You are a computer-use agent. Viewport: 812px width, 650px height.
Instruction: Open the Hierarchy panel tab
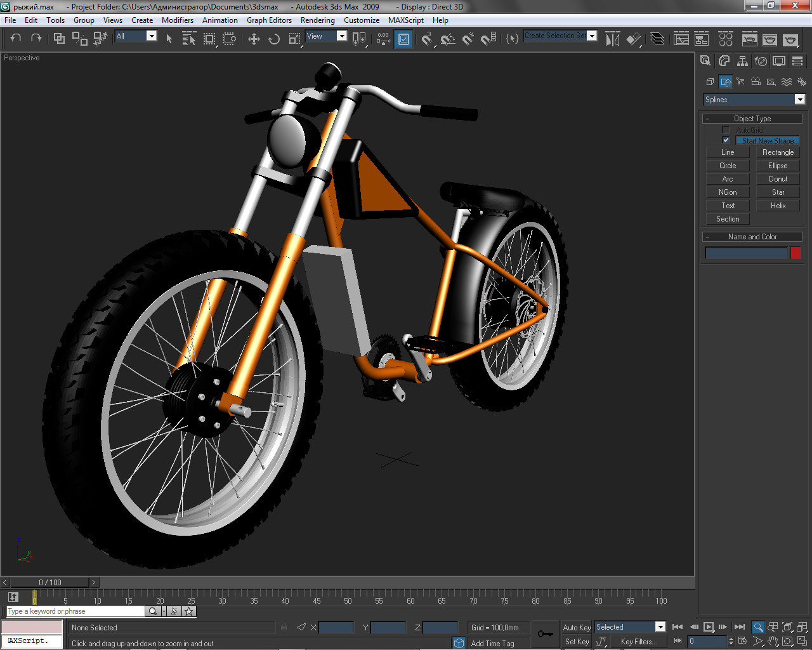[742, 61]
